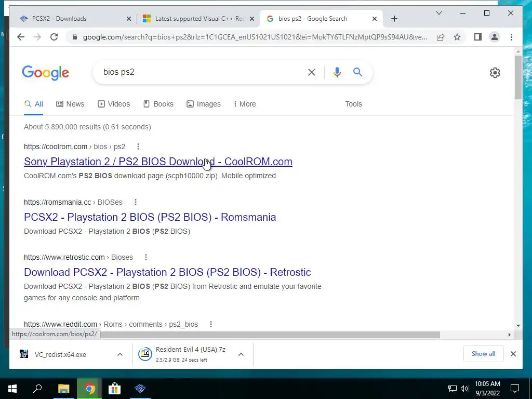
Task: Click the blue magnifier search button
Action: [x=357, y=72]
